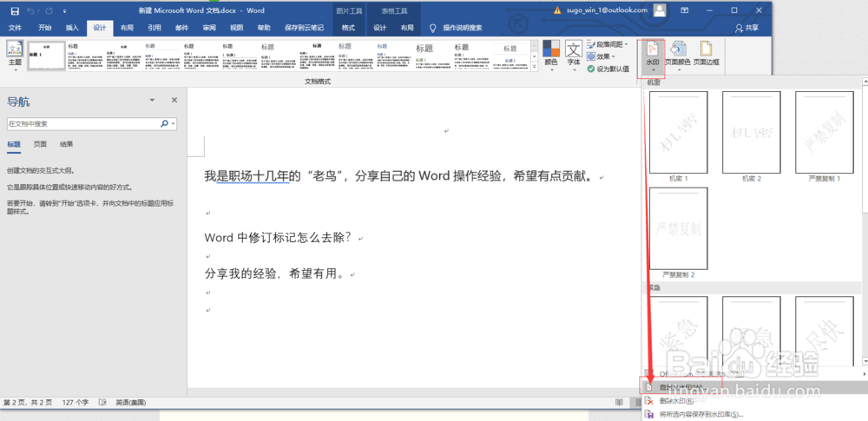Click 自定义水印 custom watermark menu item
This screenshot has height=421, width=868.
pos(753,387)
